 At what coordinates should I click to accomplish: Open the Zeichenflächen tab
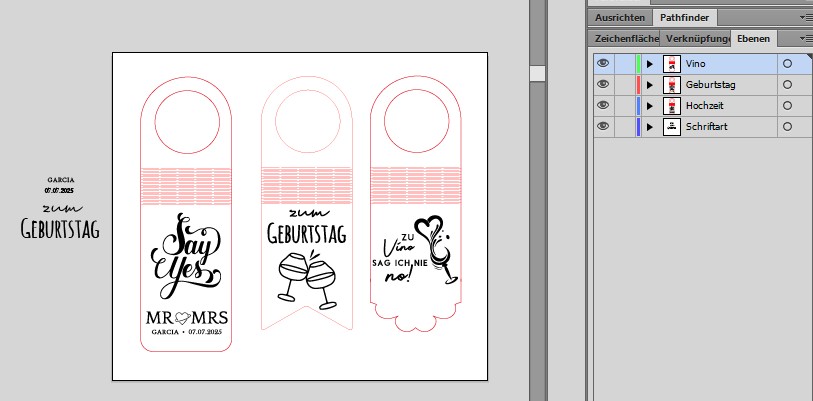pyautogui.click(x=626, y=38)
